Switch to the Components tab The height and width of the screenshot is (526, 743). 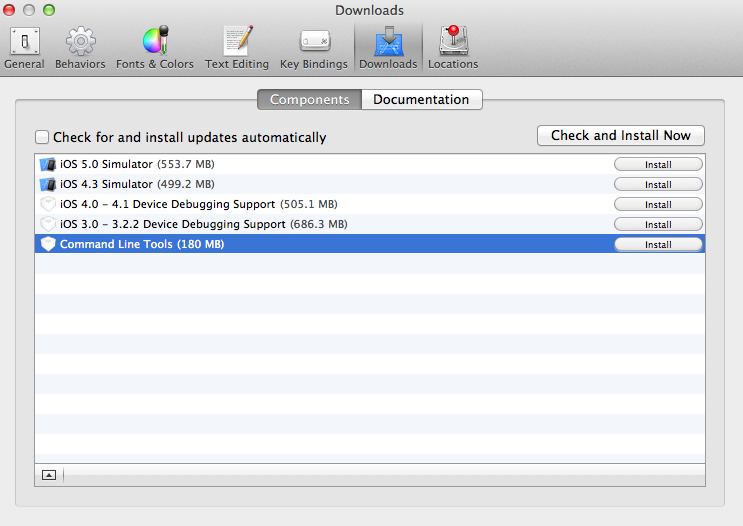[x=309, y=100]
